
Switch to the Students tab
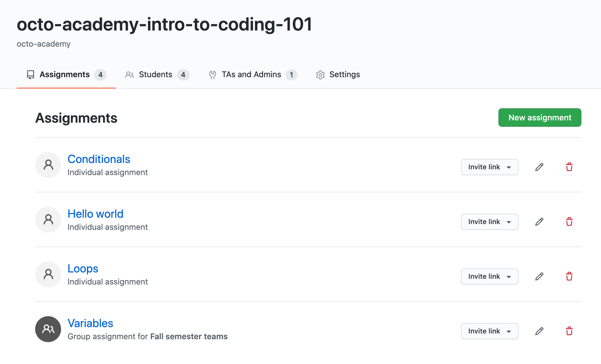coord(157,75)
